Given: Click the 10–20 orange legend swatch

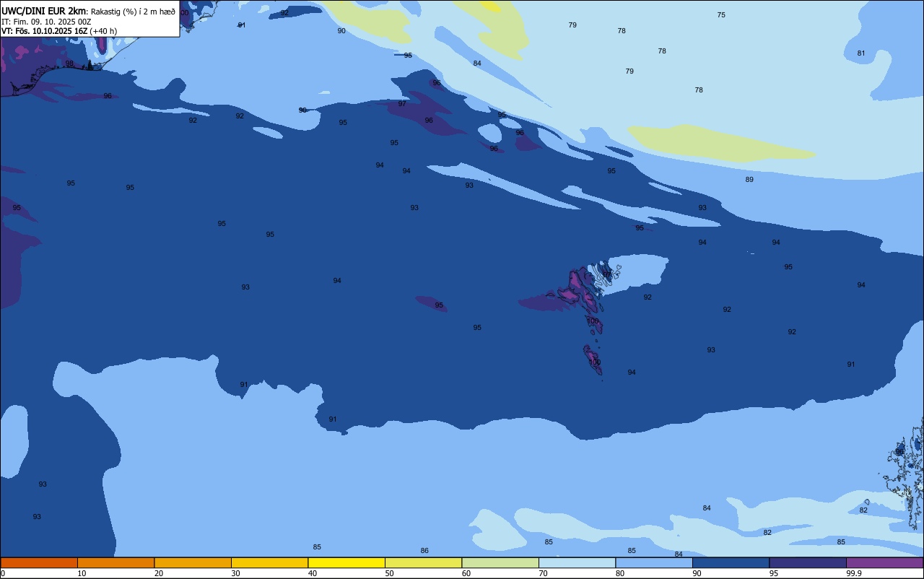Looking at the screenshot, I should (115, 562).
